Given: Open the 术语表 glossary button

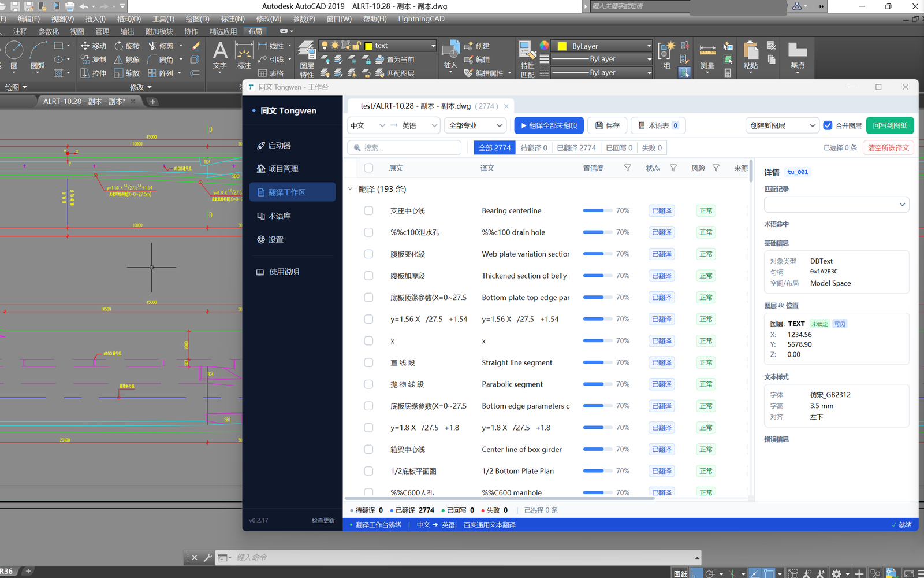Looking at the screenshot, I should point(658,125).
